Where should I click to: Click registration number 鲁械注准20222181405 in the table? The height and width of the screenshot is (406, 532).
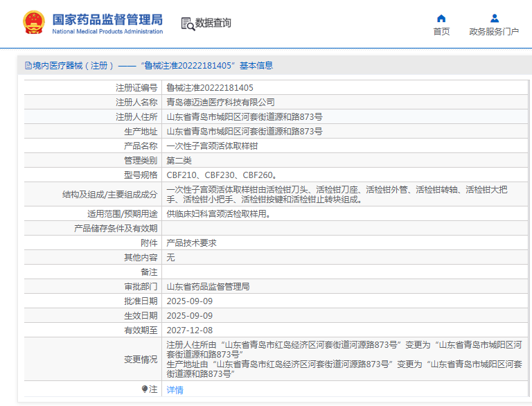click(210, 88)
